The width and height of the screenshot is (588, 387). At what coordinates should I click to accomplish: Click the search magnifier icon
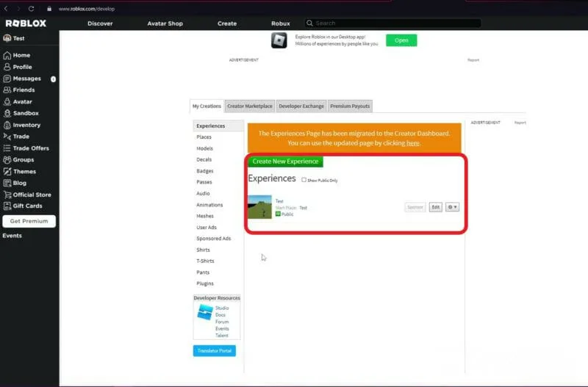coord(309,23)
